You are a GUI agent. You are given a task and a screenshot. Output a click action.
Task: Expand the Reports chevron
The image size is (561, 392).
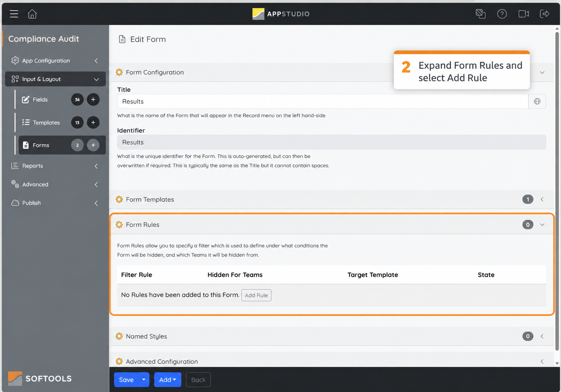pos(96,166)
